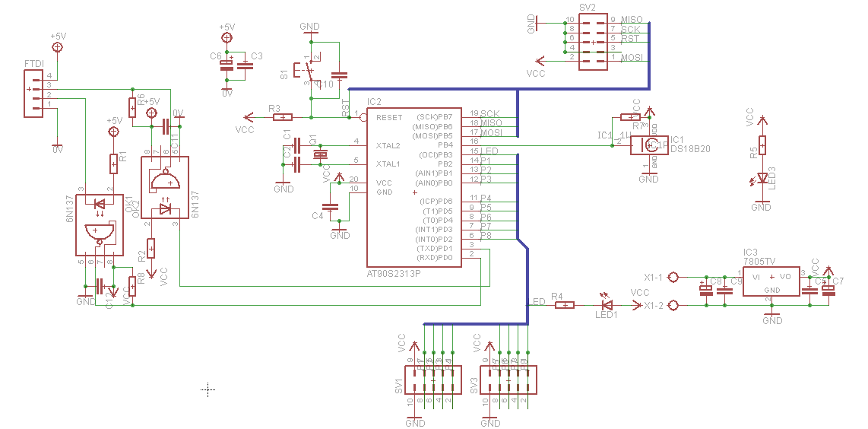Select the LED3 diode symbol
The width and height of the screenshot is (868, 429).
[762, 178]
